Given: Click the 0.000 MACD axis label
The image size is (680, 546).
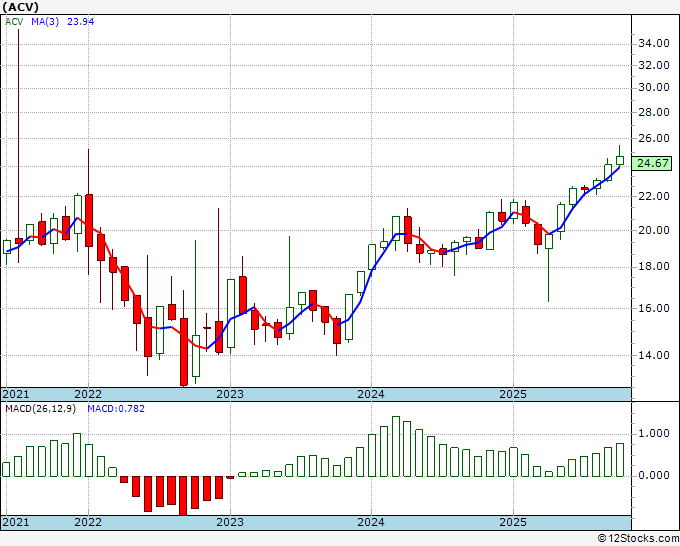Looking at the screenshot, I should (x=654, y=475).
